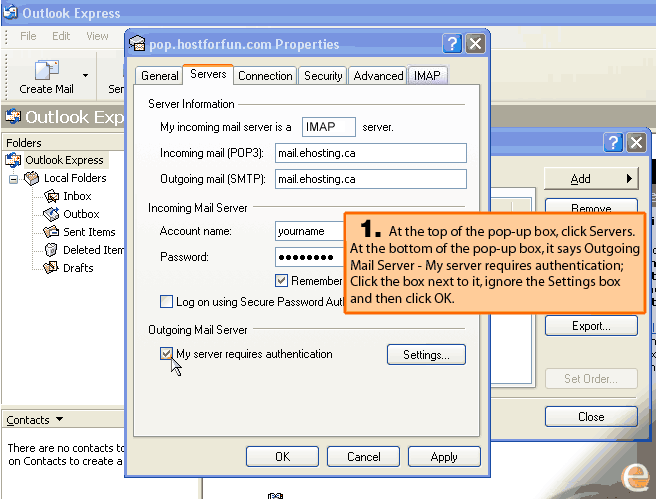Click the Set Order button
Image resolution: width=657 pixels, height=500 pixels.
click(591, 378)
